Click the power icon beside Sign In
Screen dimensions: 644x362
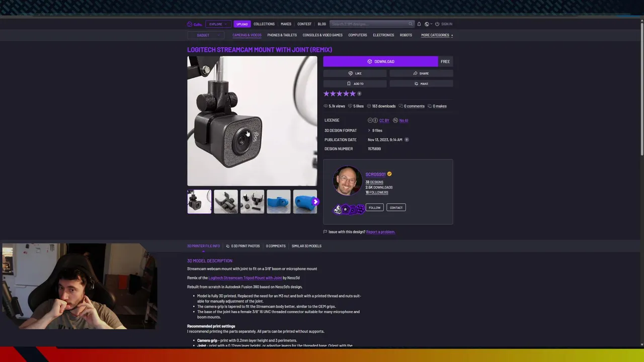coord(437,24)
